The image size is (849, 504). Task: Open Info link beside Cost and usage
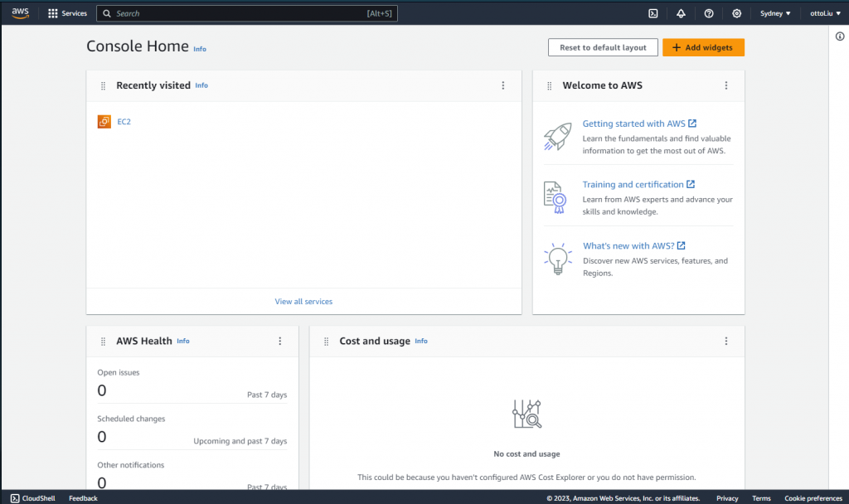[x=421, y=341]
